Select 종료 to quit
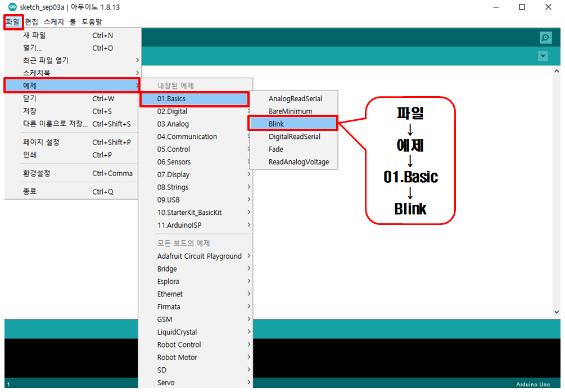Viewport: 565px width, 392px height. pos(72,191)
